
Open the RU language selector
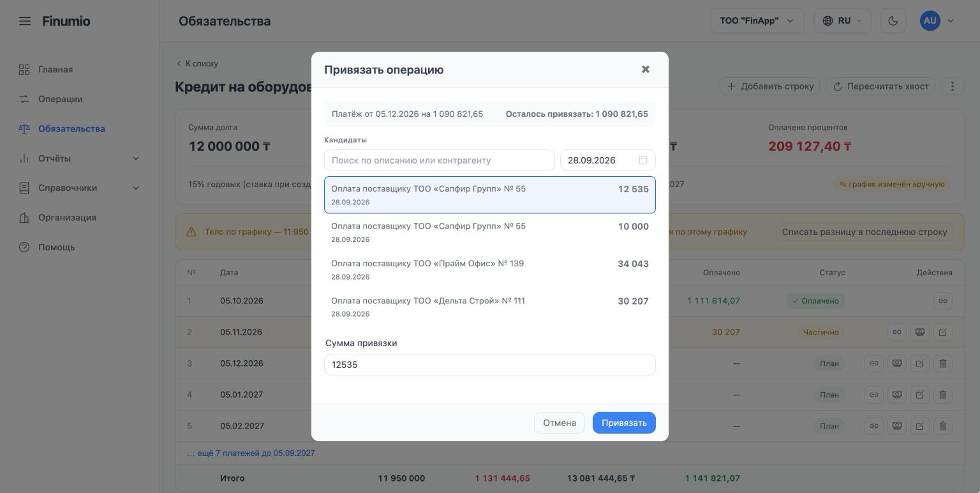tap(842, 20)
